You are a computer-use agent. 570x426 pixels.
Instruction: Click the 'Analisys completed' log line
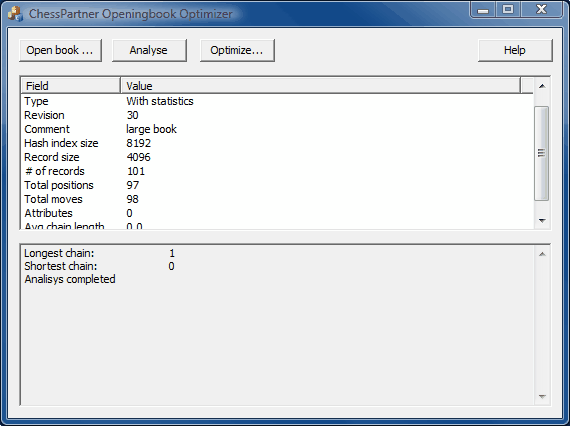click(x=70, y=279)
